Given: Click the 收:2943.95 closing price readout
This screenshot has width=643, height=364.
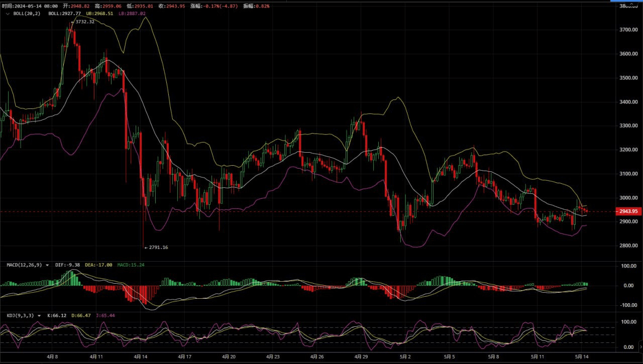Looking at the screenshot, I should point(172,6).
